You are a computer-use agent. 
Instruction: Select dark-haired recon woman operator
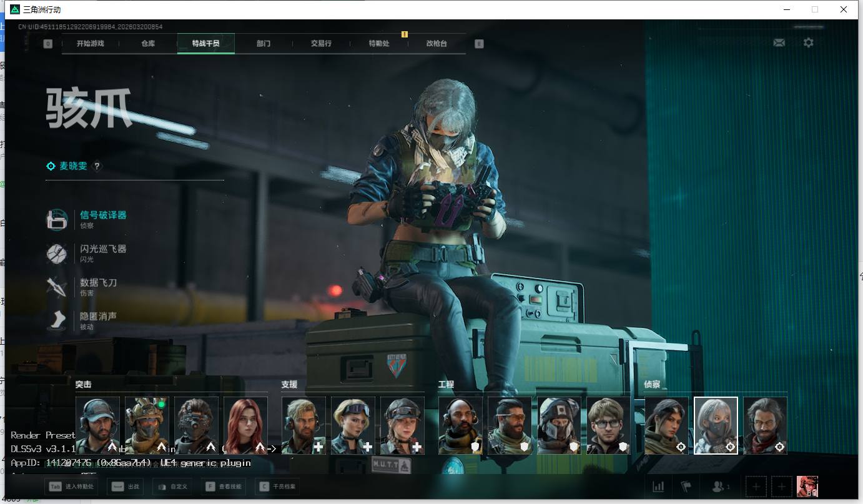point(667,425)
